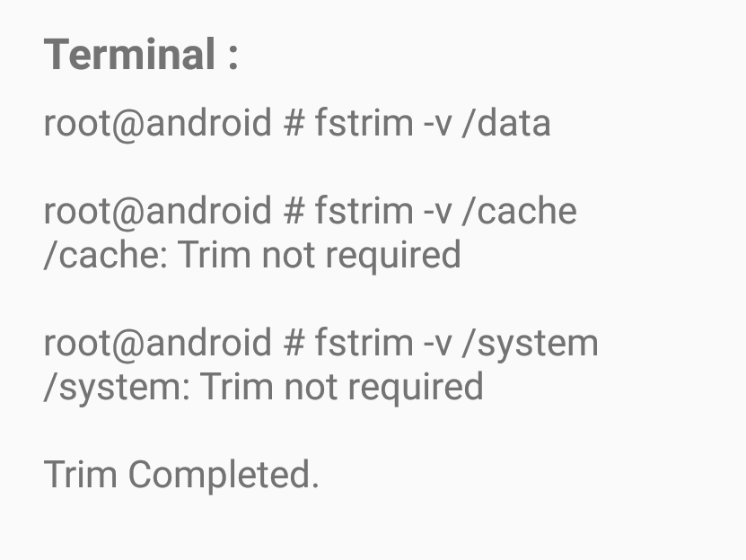Click the colon after Terminal heading
This screenshot has height=560, width=746.
[x=233, y=58]
